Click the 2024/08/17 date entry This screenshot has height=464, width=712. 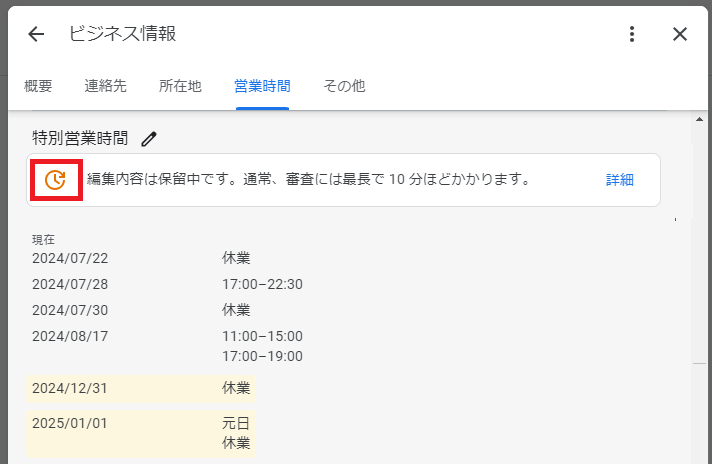(70, 336)
